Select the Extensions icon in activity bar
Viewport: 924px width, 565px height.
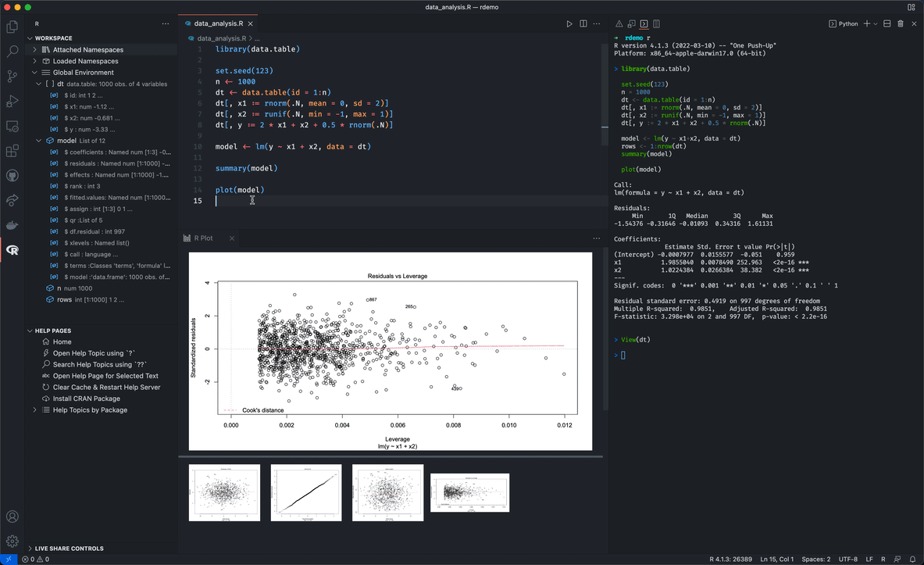click(x=12, y=151)
